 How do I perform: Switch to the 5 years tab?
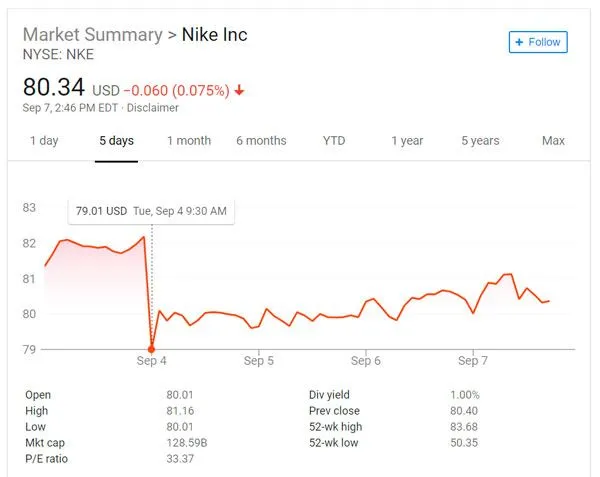(480, 141)
